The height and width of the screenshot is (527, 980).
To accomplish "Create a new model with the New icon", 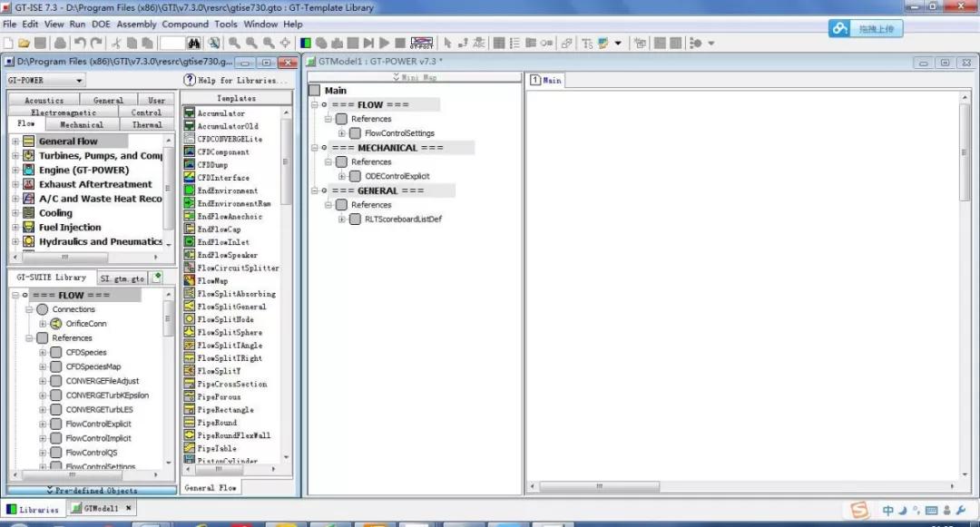I will click(x=8, y=43).
